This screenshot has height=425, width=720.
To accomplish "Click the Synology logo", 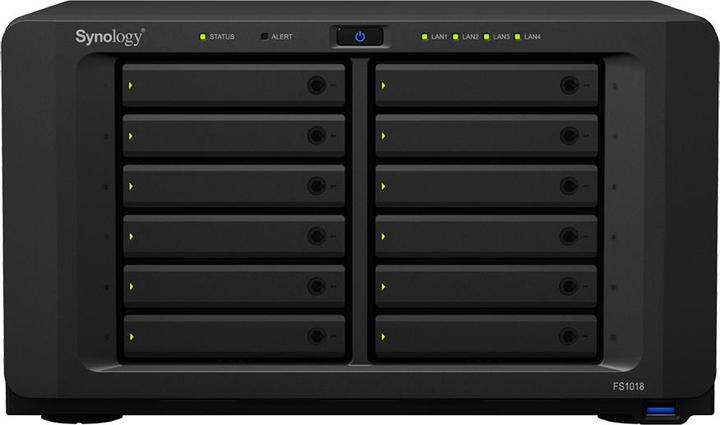I will 110,37.
